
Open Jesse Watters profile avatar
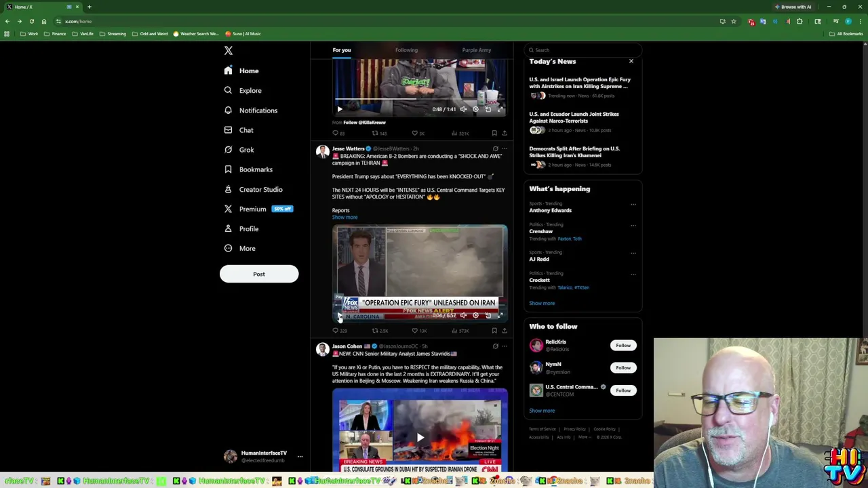323,151
